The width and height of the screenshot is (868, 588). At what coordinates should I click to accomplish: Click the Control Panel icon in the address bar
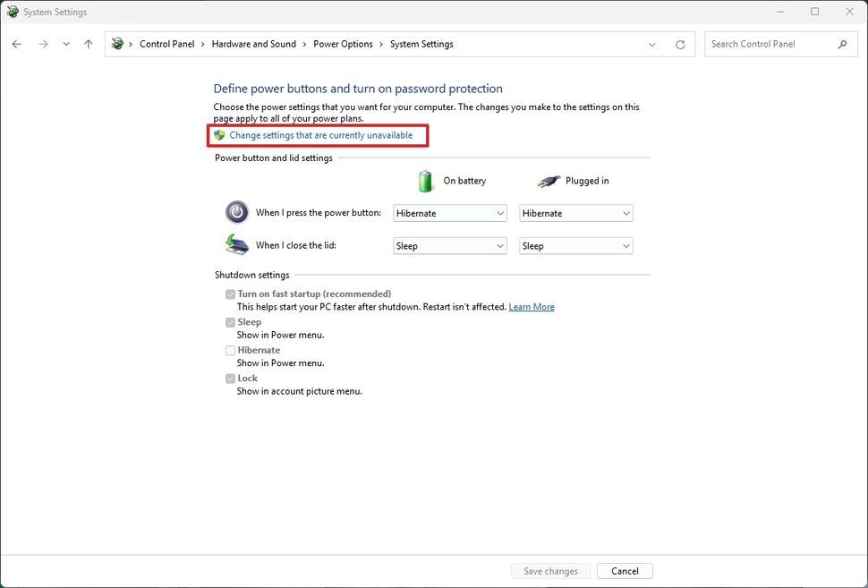[x=116, y=43]
